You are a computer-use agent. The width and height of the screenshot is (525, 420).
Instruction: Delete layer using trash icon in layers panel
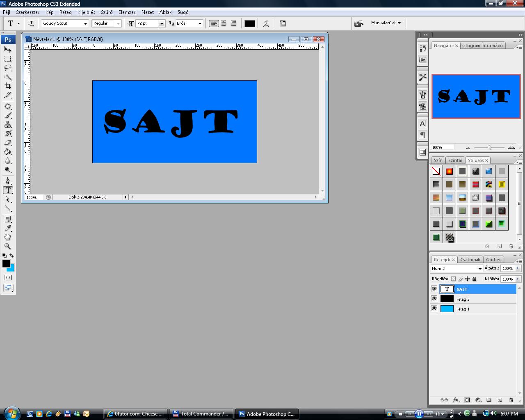[x=511, y=400]
